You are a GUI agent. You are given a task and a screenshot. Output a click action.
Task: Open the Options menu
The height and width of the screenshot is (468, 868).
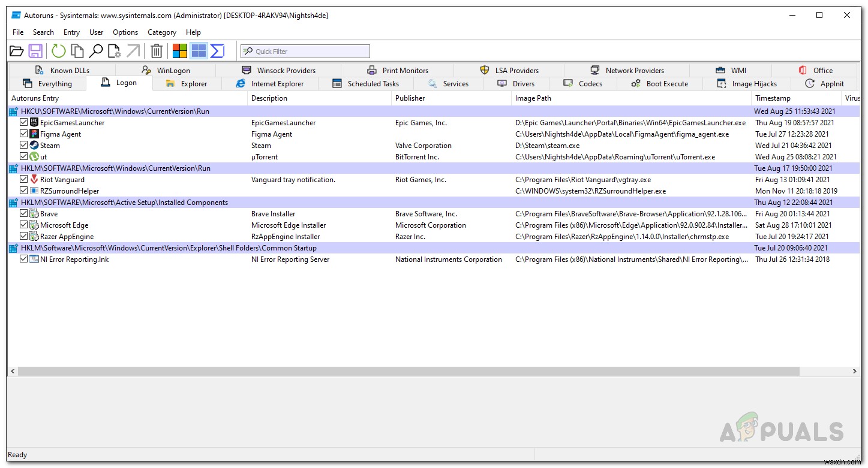(125, 32)
